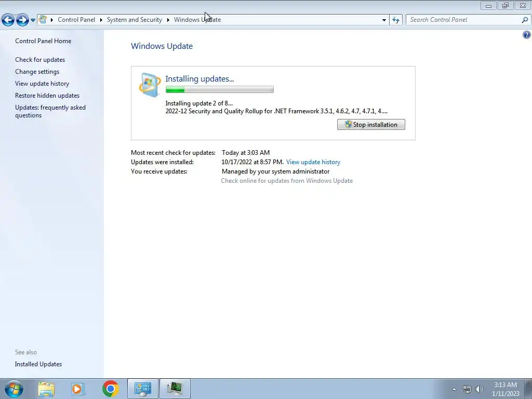This screenshot has width=532, height=399.
Task: Open Windows Explorer from the taskbar
Action: tap(46, 389)
